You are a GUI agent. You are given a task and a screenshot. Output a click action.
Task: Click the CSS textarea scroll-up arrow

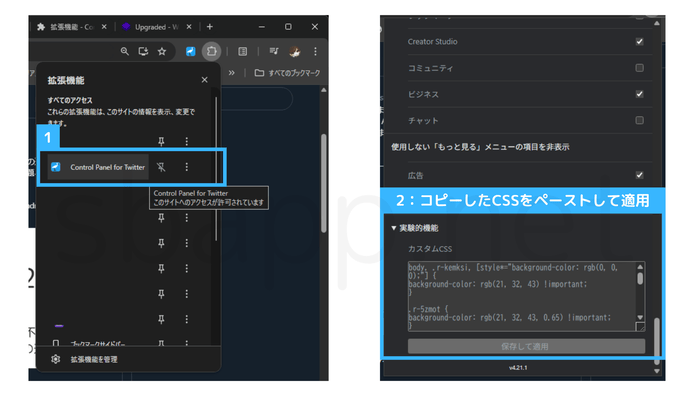pos(640,267)
